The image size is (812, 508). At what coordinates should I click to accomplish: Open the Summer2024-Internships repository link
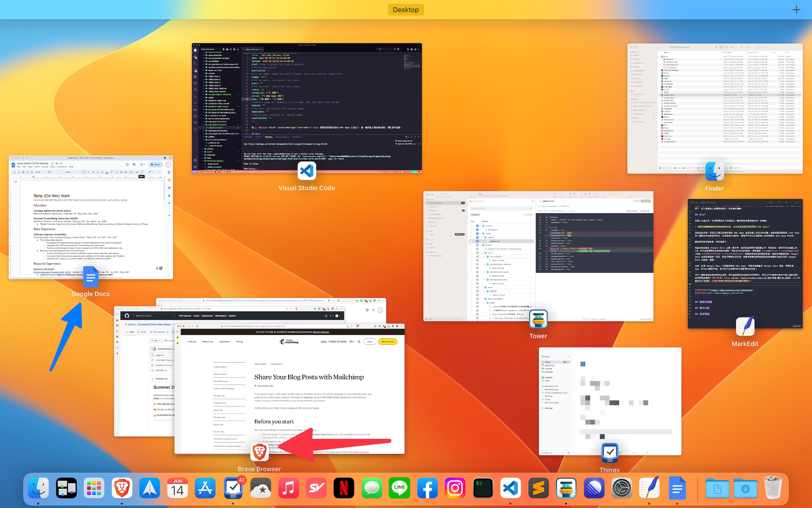[154, 324]
